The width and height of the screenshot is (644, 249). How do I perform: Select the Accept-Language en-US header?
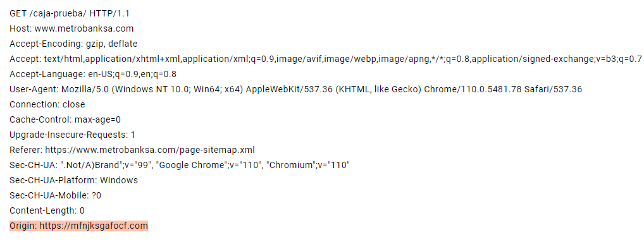93,74
